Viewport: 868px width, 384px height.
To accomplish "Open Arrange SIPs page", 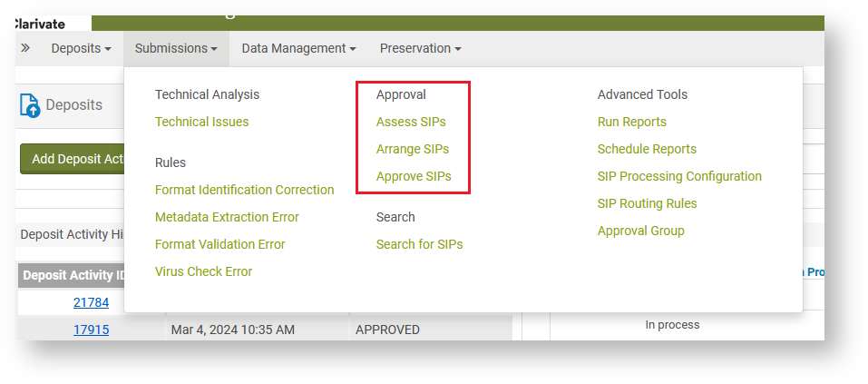I will tap(412, 149).
